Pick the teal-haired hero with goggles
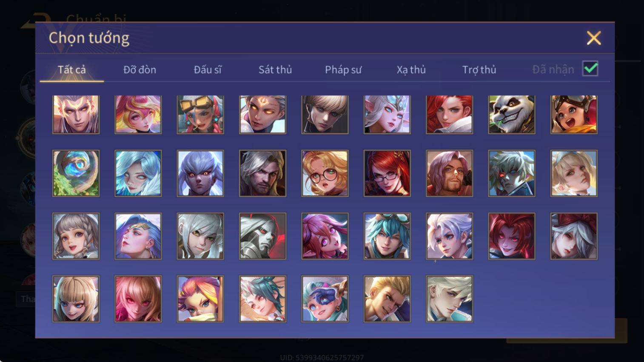 [x=387, y=236]
